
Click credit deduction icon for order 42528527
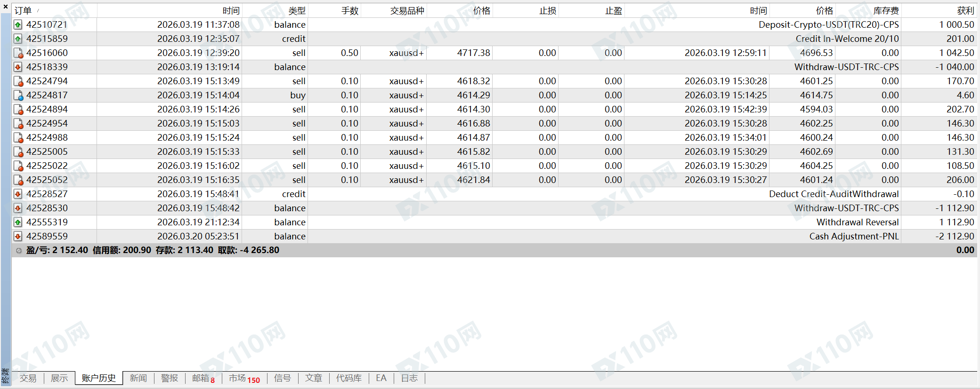click(x=18, y=194)
